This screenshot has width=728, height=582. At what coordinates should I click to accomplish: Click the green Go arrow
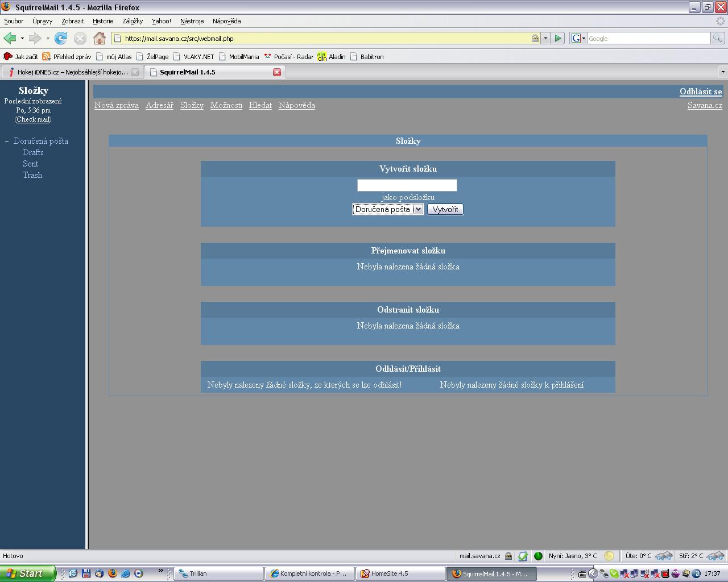click(x=558, y=38)
